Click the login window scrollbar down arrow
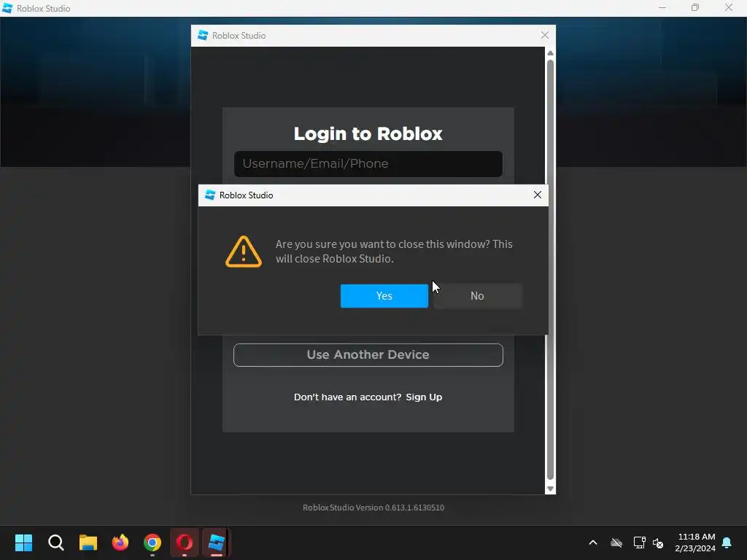 (550, 489)
